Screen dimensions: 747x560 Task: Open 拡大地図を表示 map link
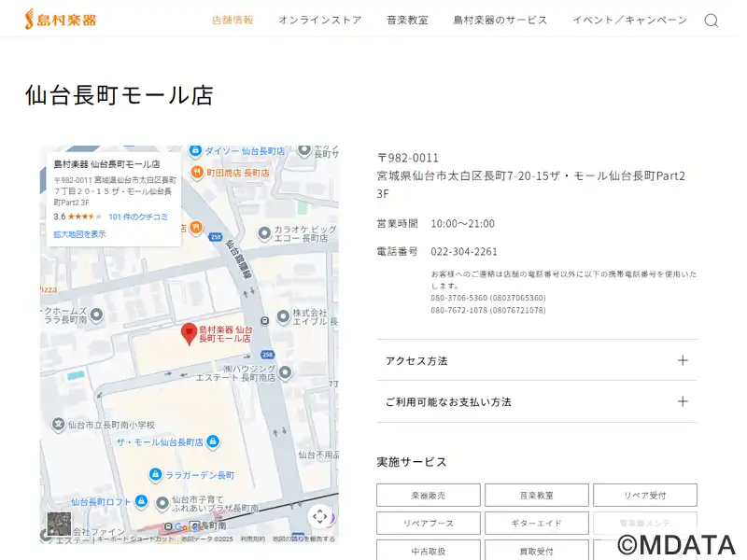click(79, 234)
